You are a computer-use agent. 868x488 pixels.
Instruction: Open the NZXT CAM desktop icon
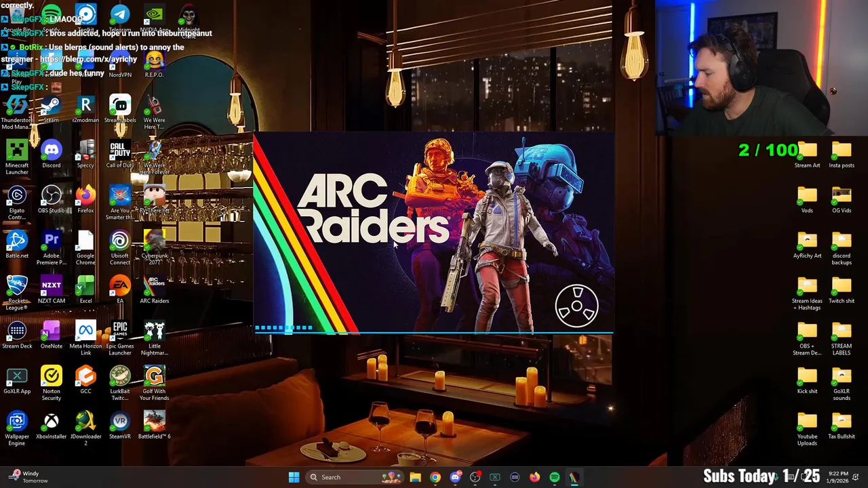52,290
